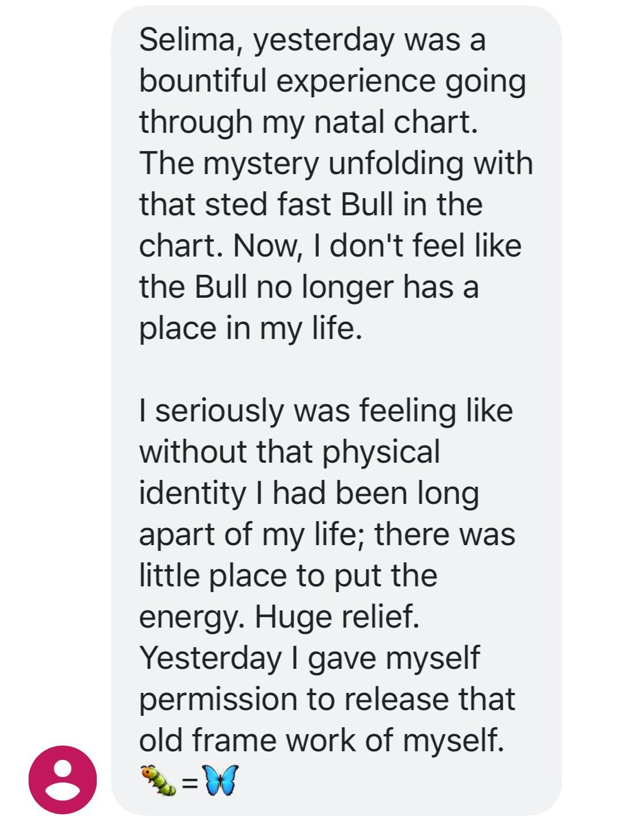644x816 pixels.
Task: Click the line 'the Bull no longer has a'
Action: pos(309,287)
